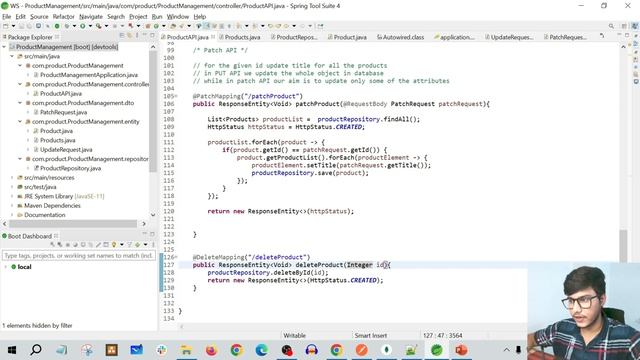This screenshot has width=640, height=360.
Task: Minimize the Boot Dashboard view
Action: pos(144,234)
